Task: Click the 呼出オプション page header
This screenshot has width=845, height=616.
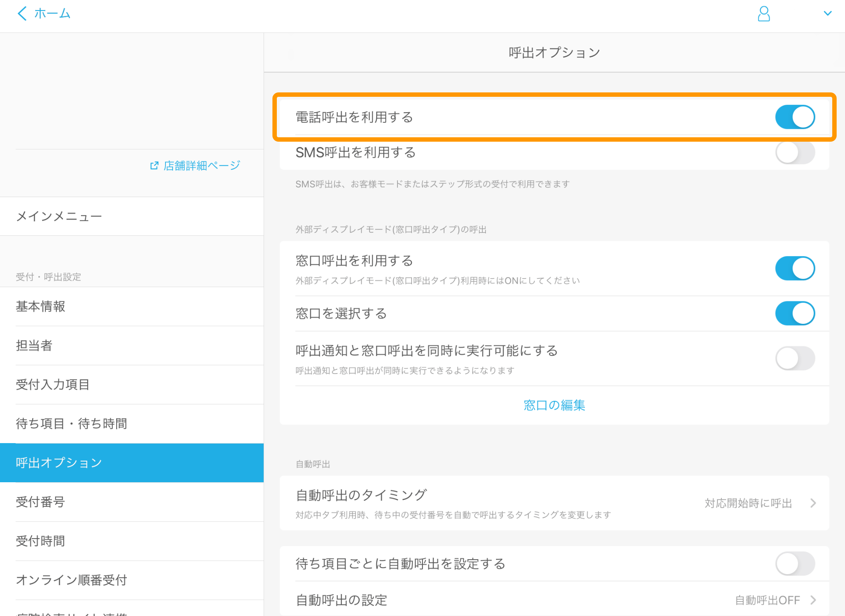Action: point(555,53)
